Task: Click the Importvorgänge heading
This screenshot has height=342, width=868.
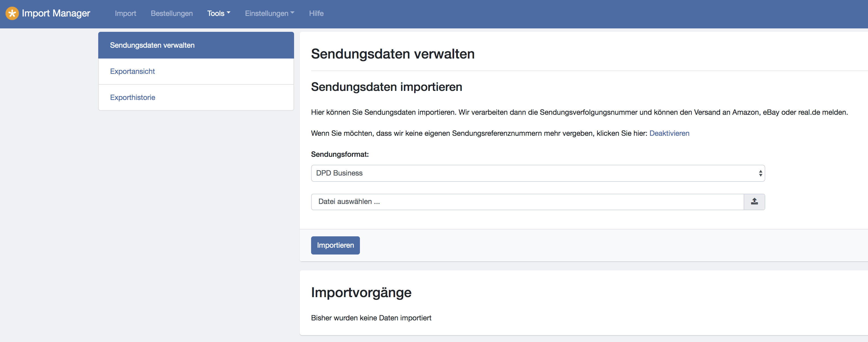Action: 361,292
